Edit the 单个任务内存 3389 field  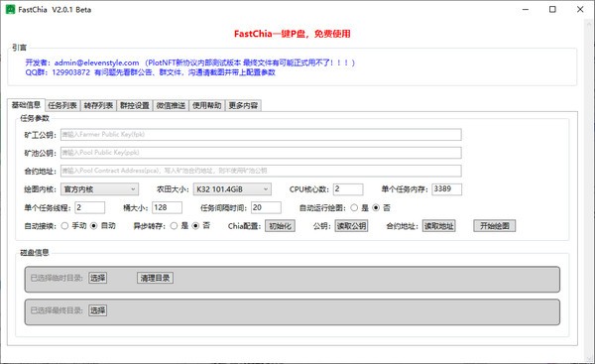click(x=447, y=189)
